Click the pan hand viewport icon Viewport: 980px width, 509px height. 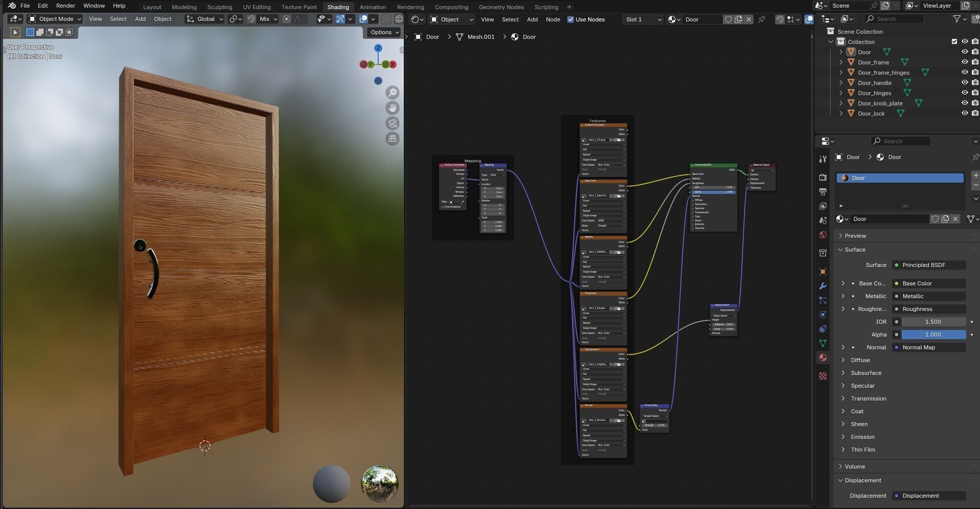(x=393, y=108)
